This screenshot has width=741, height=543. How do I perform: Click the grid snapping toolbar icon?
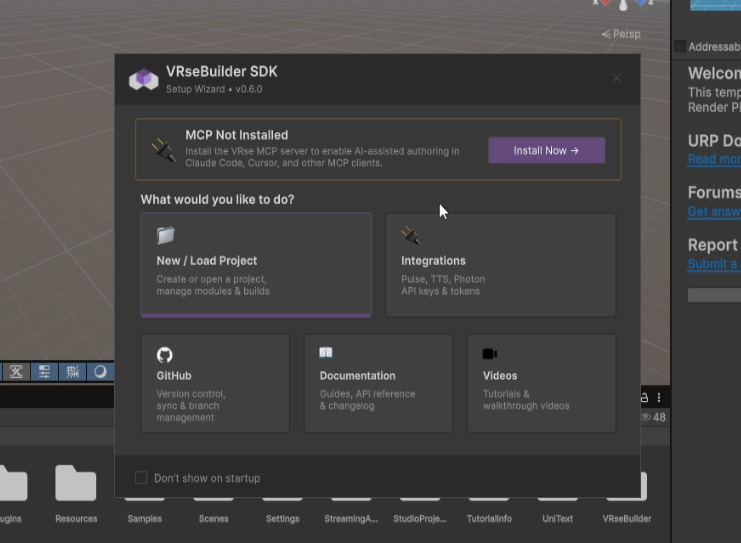point(72,371)
